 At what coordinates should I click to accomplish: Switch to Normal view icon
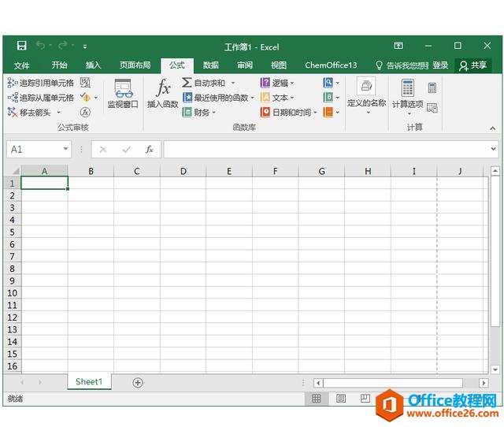pos(317,399)
